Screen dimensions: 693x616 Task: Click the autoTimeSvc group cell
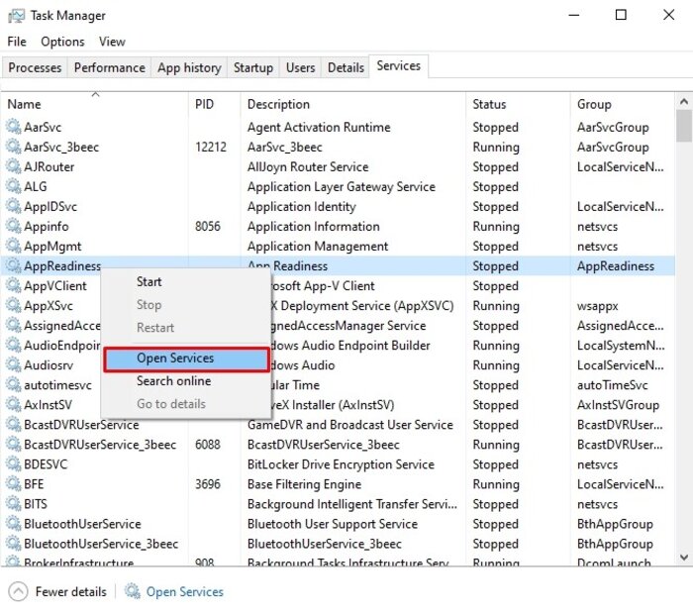pyautogui.click(x=612, y=385)
